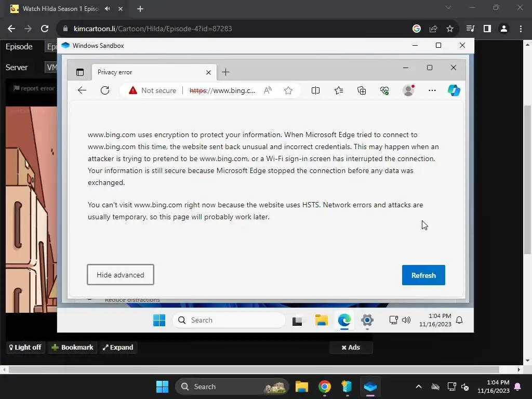Open Edge Collections icon
The image size is (532, 399).
tap(362, 90)
